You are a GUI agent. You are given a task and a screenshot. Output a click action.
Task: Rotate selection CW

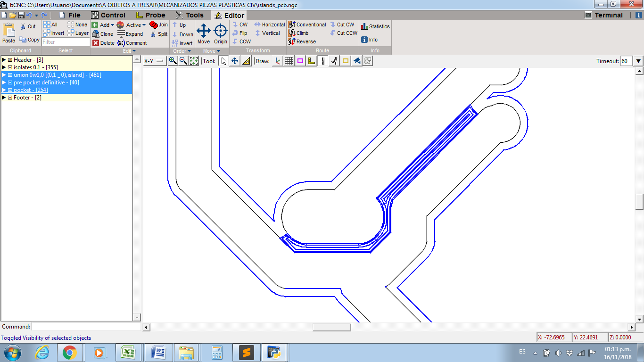[239, 25]
